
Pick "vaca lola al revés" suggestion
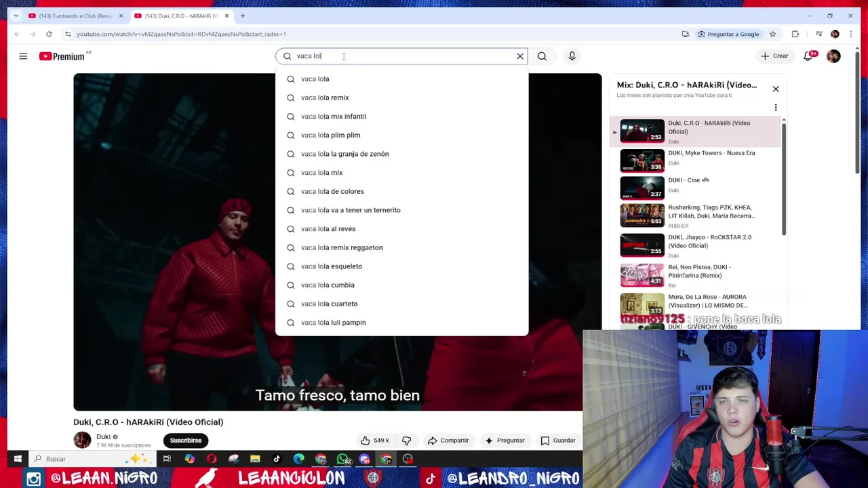(x=401, y=229)
